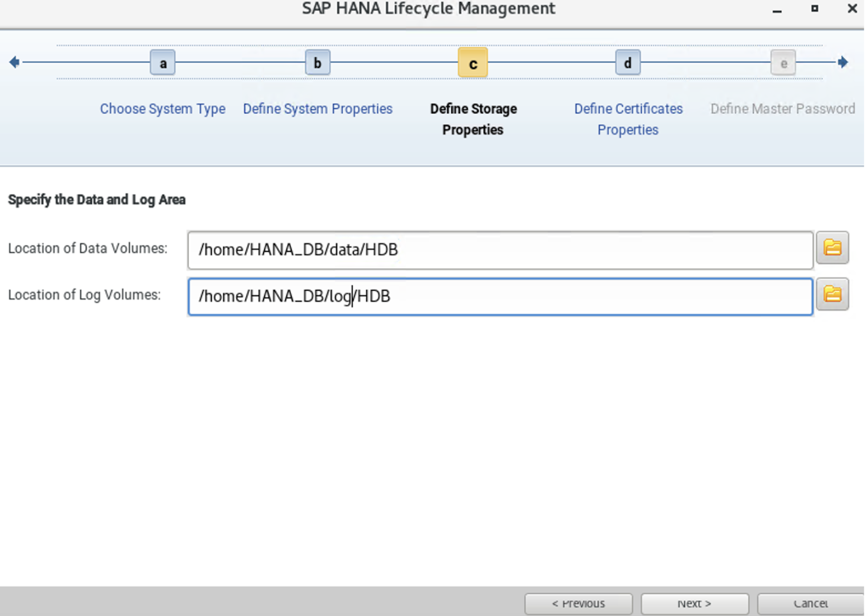The width and height of the screenshot is (868, 616).
Task: Click the Location of Log Volumes field
Action: tap(500, 297)
